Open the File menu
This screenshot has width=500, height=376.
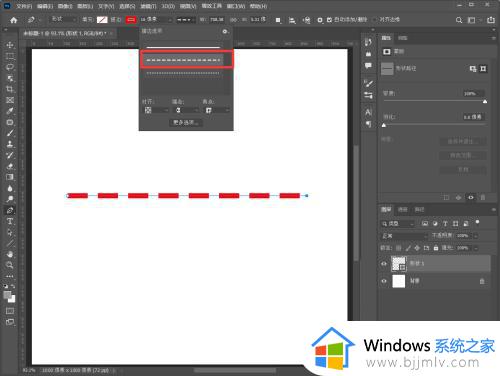[x=24, y=6]
